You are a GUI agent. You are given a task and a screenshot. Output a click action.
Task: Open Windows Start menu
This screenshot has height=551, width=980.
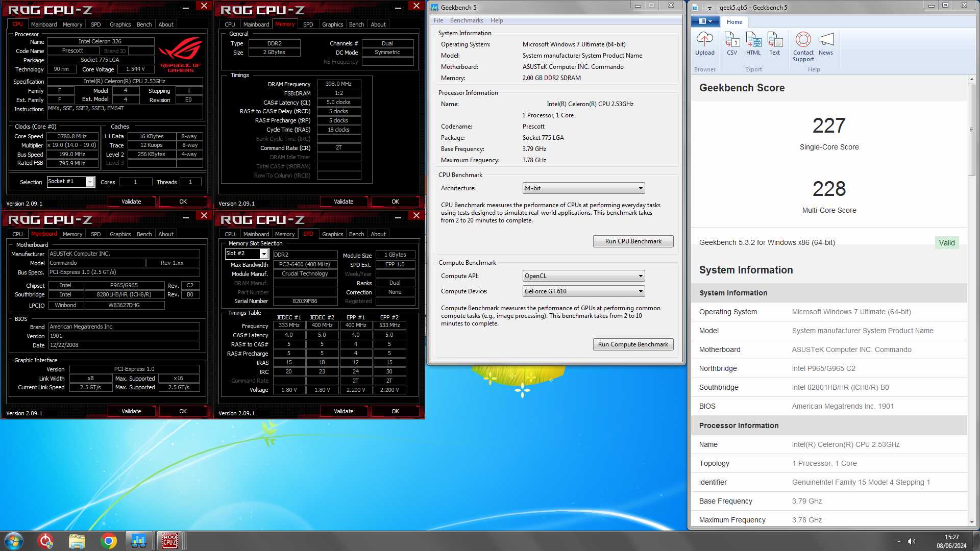coord(14,541)
